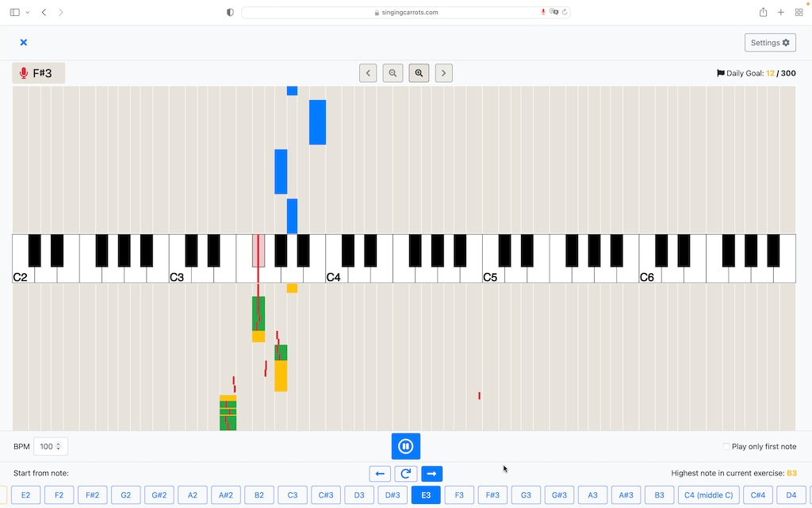Viewport: 812px width, 508px height.
Task: Click the zoom in magnifier icon
Action: point(419,73)
